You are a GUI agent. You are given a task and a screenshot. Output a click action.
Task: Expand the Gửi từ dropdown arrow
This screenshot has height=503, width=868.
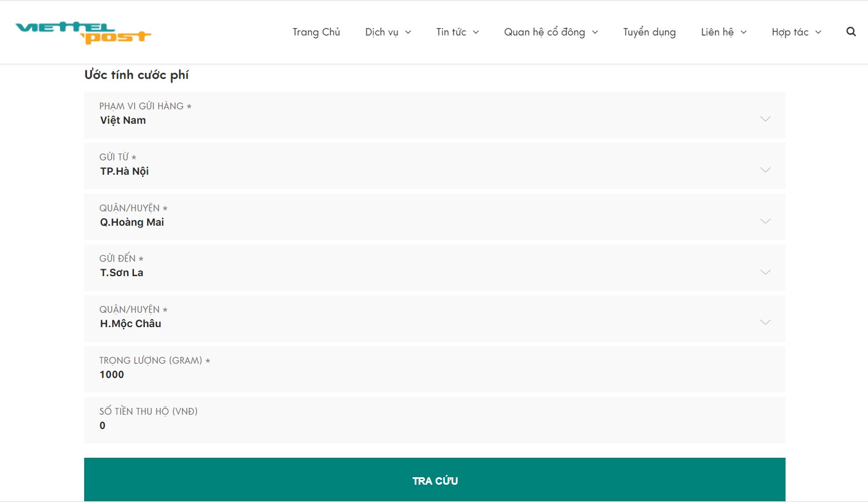765,170
